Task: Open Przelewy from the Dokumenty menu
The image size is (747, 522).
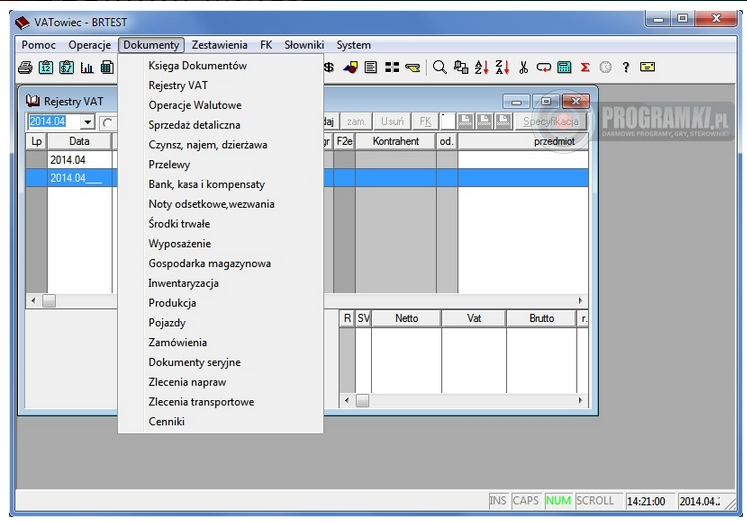Action: [x=221, y=164]
